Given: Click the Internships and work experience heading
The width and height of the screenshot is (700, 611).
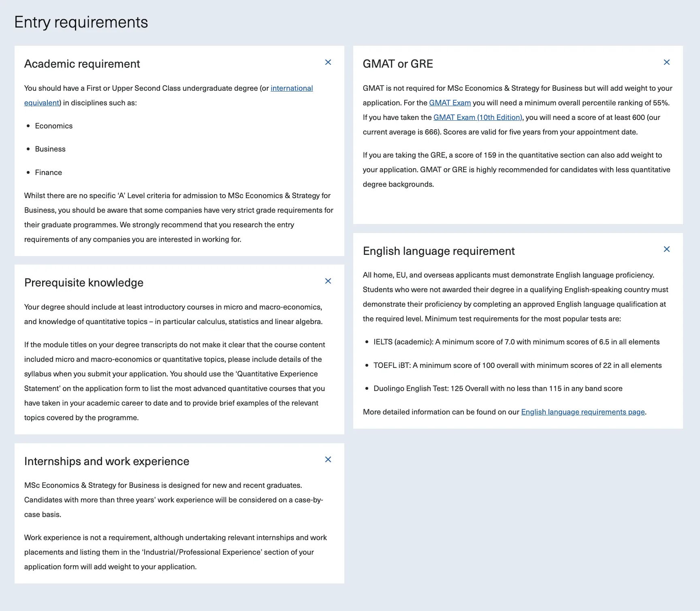Looking at the screenshot, I should [x=107, y=461].
